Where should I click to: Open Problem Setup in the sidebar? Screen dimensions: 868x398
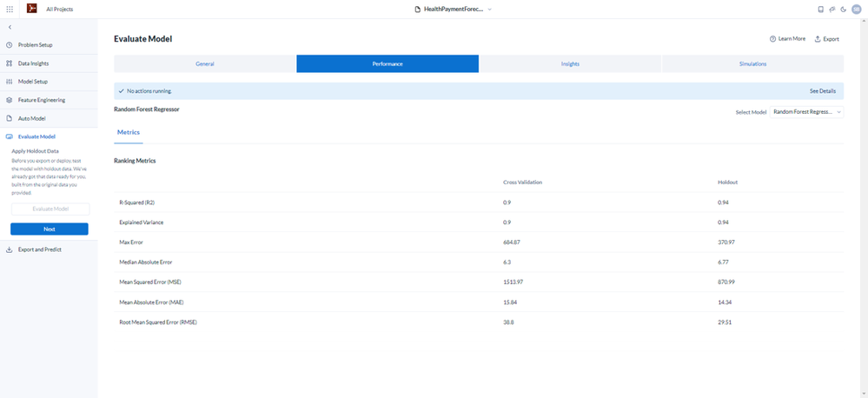(x=36, y=45)
